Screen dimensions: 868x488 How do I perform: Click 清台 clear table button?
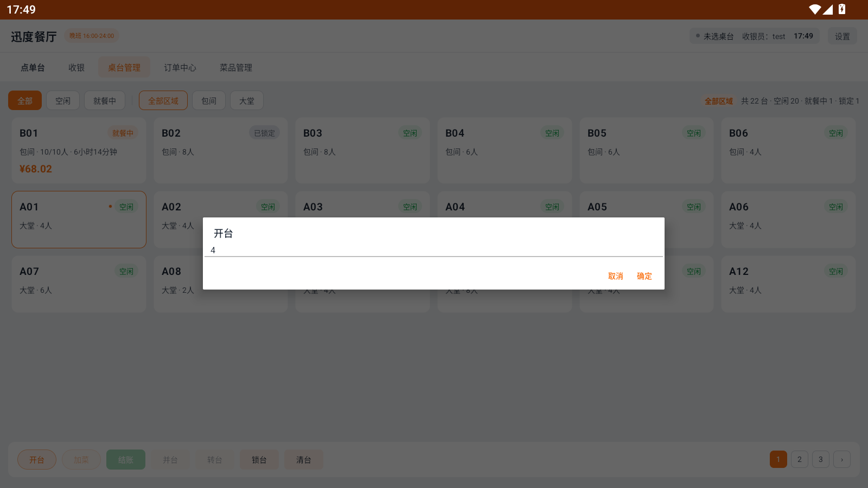coord(304,459)
